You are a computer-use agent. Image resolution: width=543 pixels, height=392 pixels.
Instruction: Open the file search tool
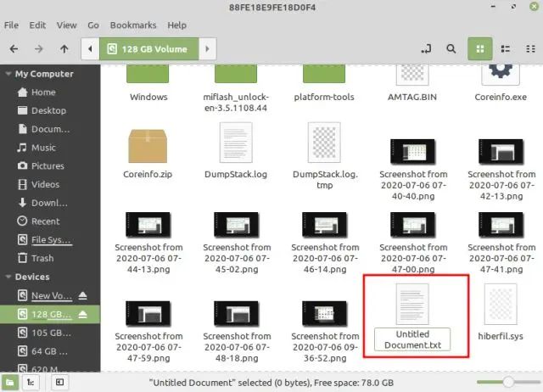click(452, 49)
